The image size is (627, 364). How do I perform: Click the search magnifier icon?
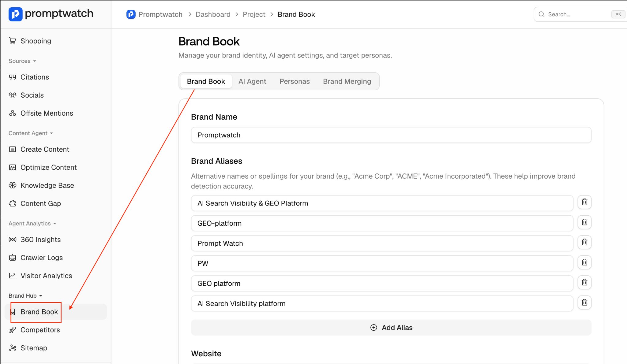(x=541, y=14)
